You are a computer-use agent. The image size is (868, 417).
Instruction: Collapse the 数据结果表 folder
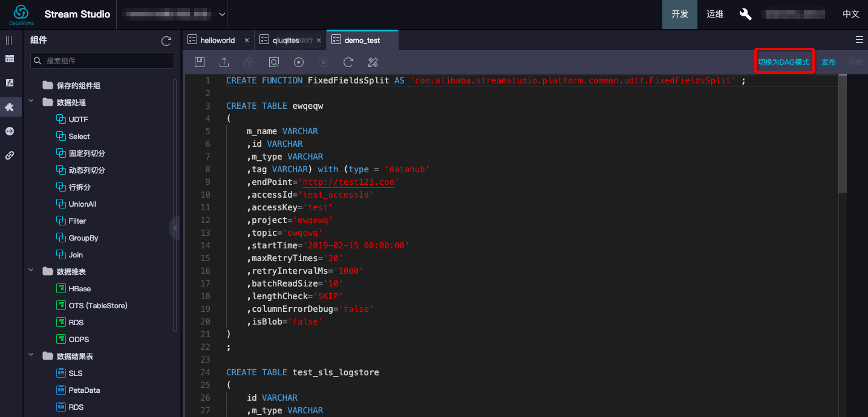point(31,356)
